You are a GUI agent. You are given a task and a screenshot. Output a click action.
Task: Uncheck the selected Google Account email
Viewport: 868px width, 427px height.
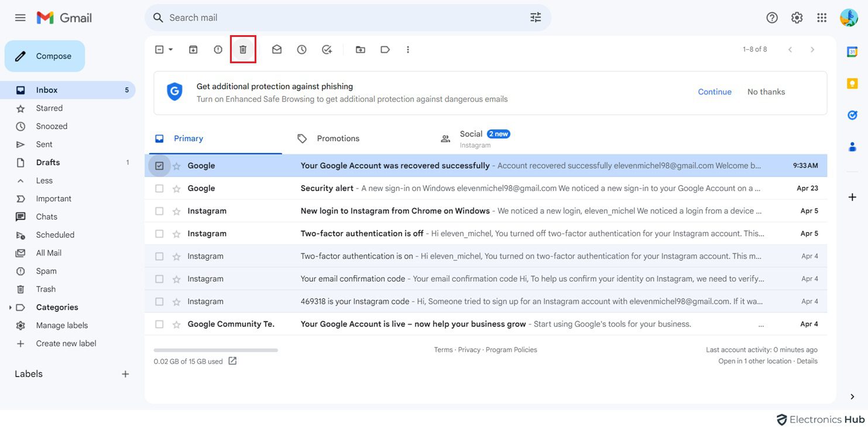pos(159,165)
